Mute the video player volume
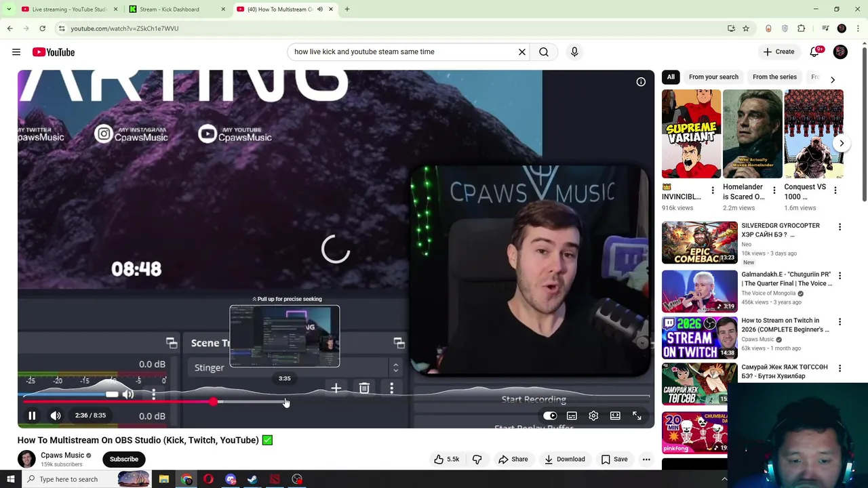 [56, 415]
